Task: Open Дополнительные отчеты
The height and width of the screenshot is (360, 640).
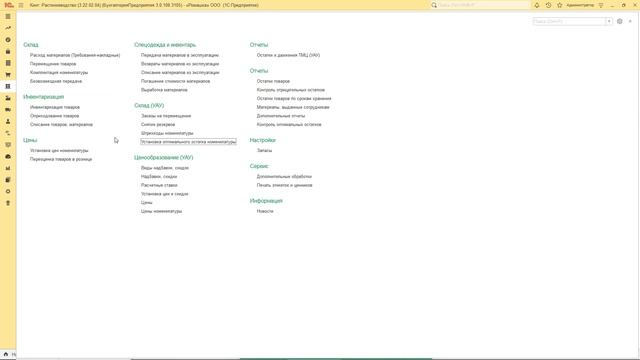Action: [281, 116]
